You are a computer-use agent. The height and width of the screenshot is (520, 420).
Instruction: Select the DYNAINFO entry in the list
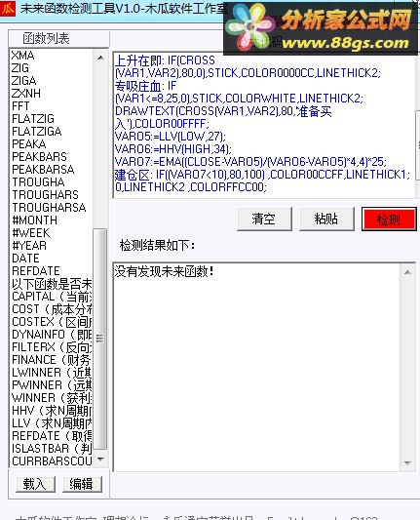tap(52, 335)
